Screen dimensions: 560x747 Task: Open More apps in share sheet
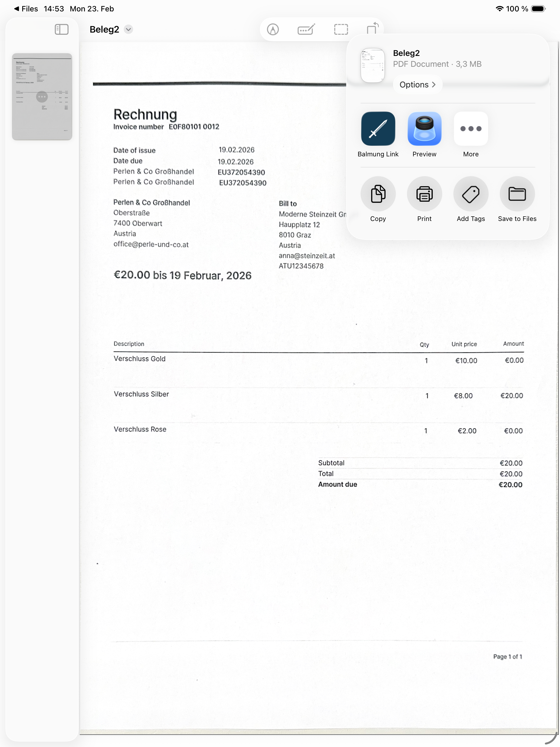(x=470, y=129)
